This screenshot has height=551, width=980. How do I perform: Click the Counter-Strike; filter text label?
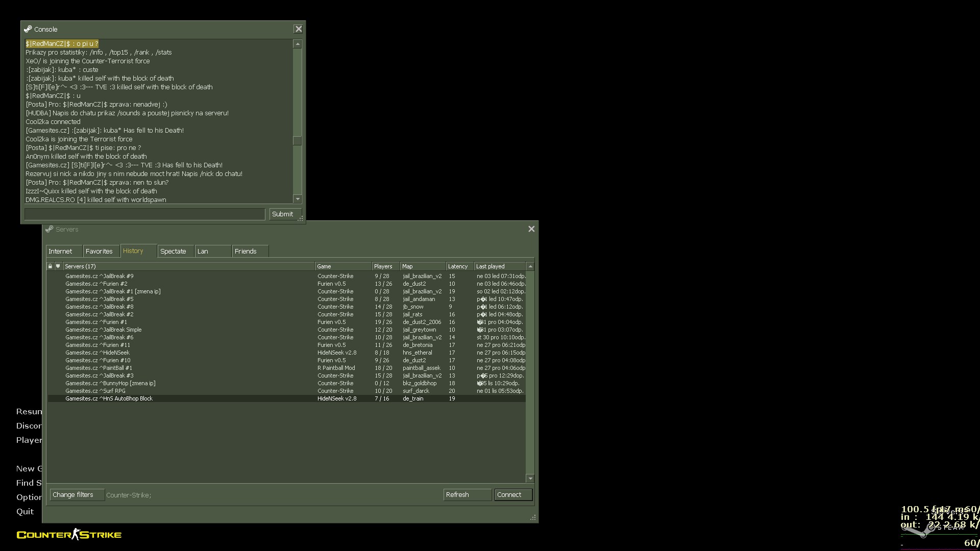click(129, 495)
